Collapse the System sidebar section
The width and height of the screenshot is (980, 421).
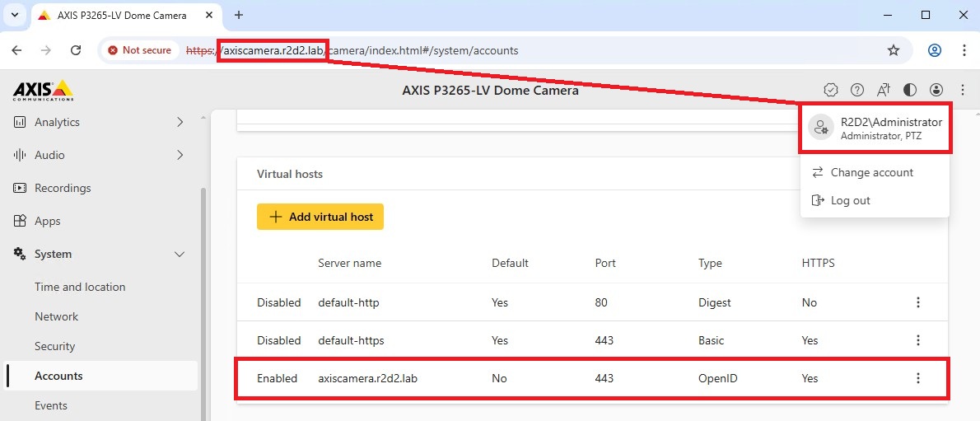(x=180, y=254)
